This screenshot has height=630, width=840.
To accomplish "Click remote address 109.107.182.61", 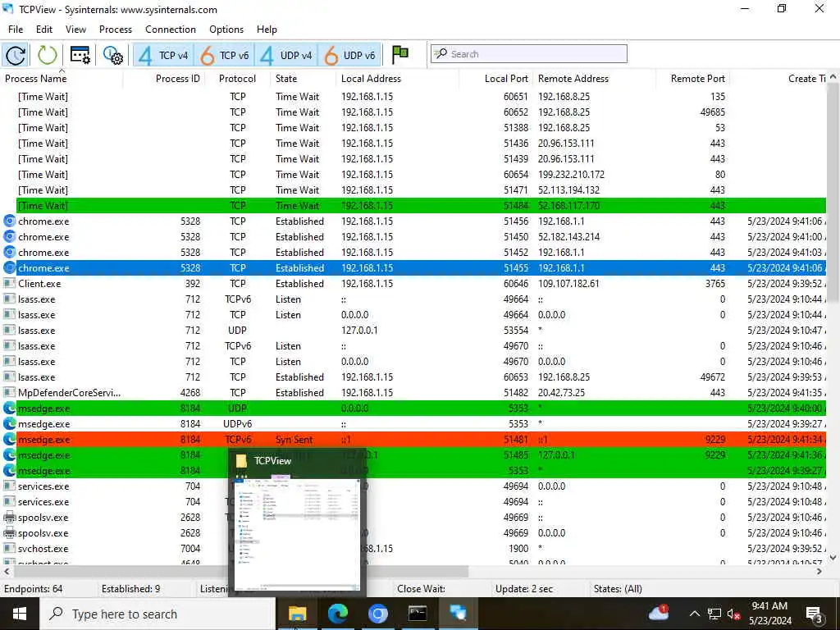I will coord(568,283).
